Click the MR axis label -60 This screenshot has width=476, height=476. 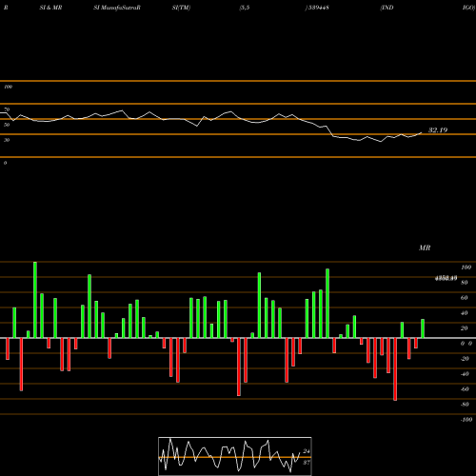tap(465, 389)
